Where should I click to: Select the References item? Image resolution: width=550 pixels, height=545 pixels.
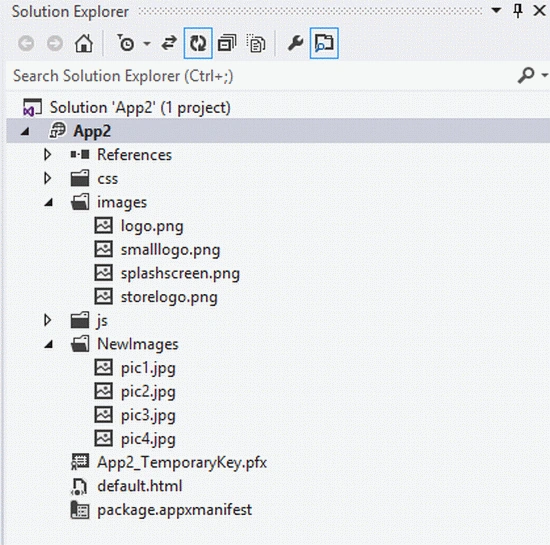coord(134,155)
